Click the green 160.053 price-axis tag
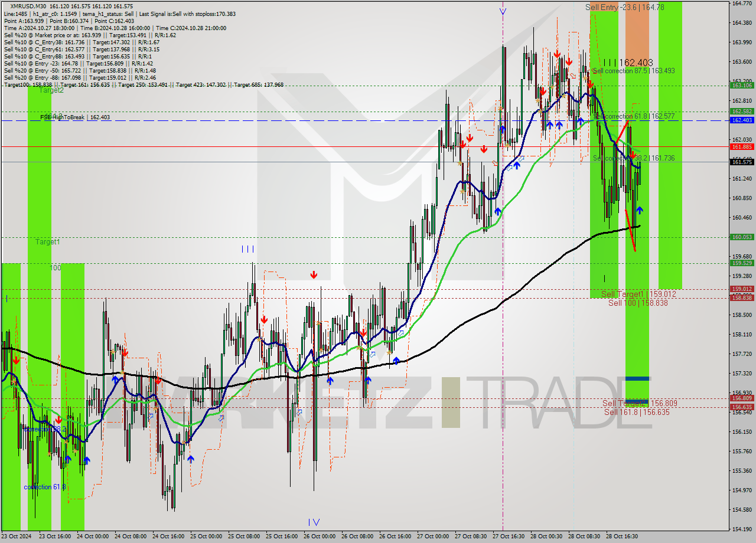The width and height of the screenshot is (756, 543). tap(742, 237)
